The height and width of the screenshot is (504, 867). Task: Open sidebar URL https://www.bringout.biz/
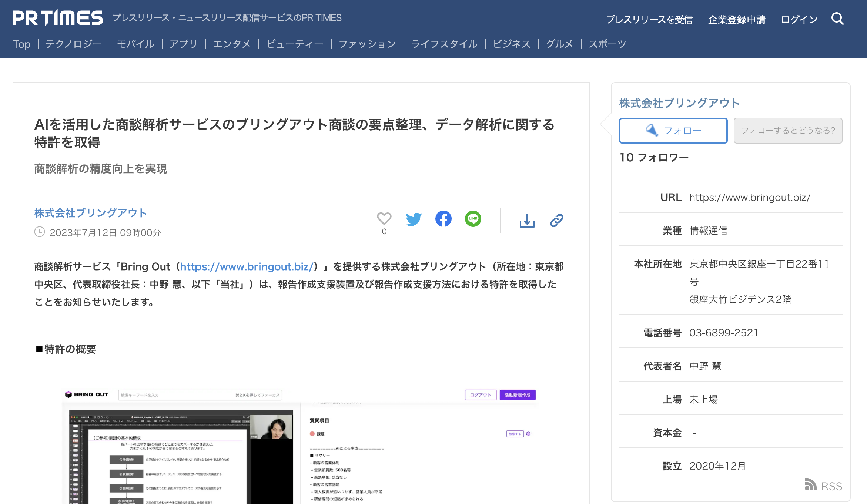(750, 197)
